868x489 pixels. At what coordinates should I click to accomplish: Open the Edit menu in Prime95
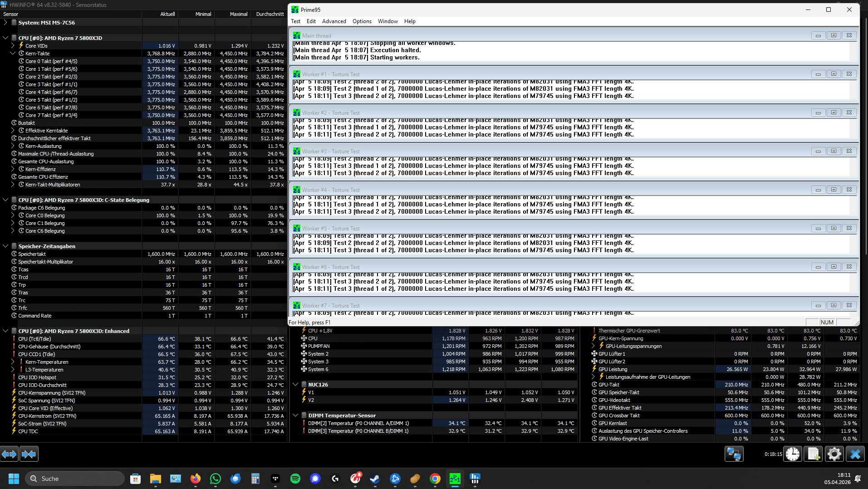pos(311,21)
